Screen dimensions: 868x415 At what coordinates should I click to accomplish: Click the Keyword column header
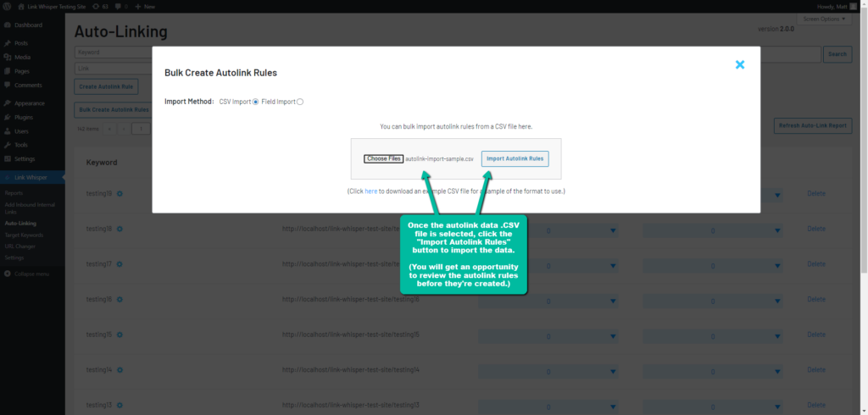(102, 163)
